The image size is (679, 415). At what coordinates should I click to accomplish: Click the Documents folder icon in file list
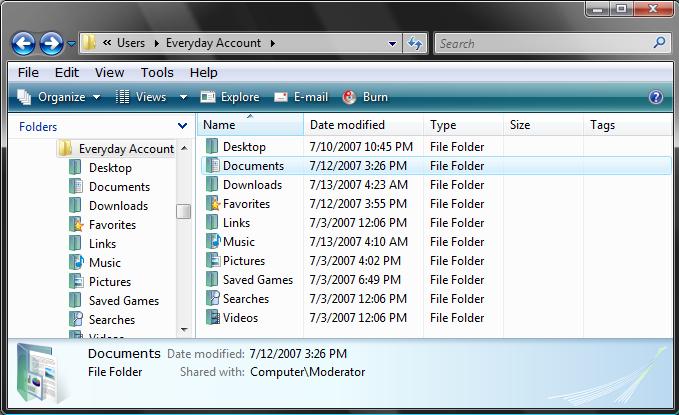click(x=212, y=165)
